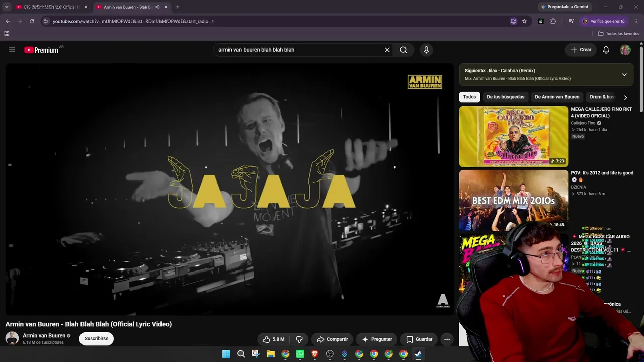Open Windows taskbar search
The height and width of the screenshot is (362, 644).
[241, 354]
